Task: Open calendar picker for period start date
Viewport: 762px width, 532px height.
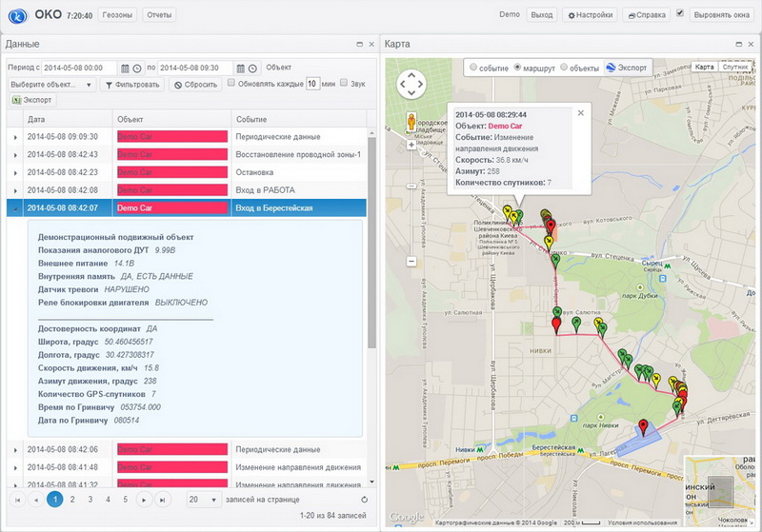Action: (125, 69)
